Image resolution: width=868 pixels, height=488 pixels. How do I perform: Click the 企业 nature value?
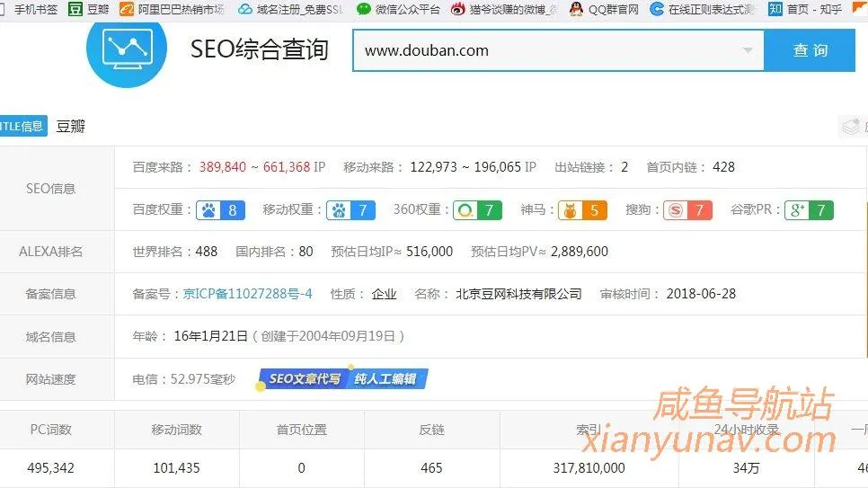click(x=385, y=294)
